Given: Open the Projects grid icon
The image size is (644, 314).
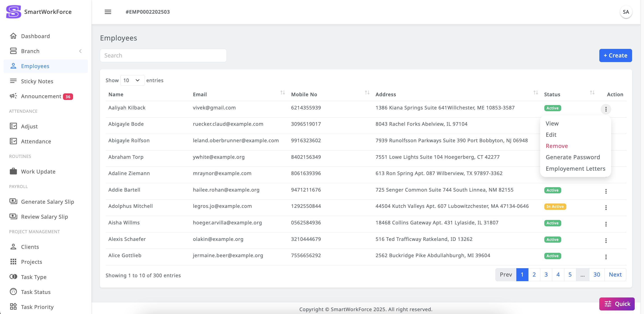Looking at the screenshot, I should tap(13, 262).
